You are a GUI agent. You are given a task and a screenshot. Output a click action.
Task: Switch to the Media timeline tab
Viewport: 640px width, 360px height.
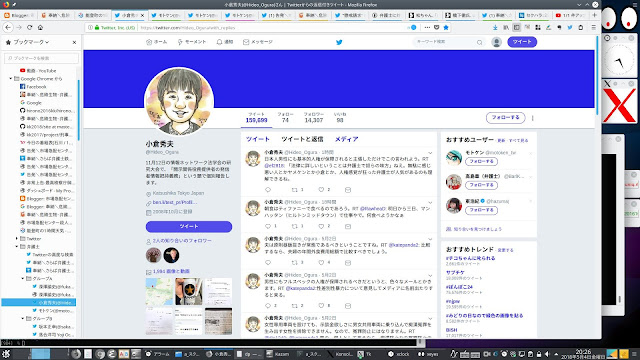coord(347,139)
